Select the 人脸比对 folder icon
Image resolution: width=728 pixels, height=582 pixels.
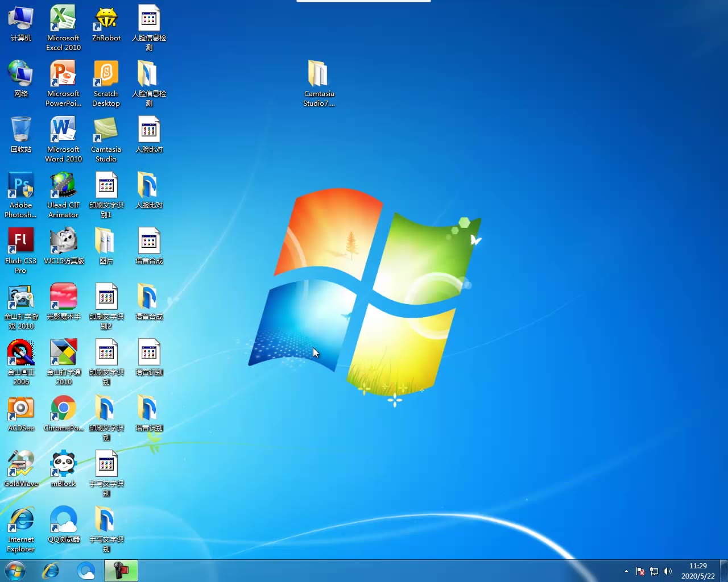149,190
